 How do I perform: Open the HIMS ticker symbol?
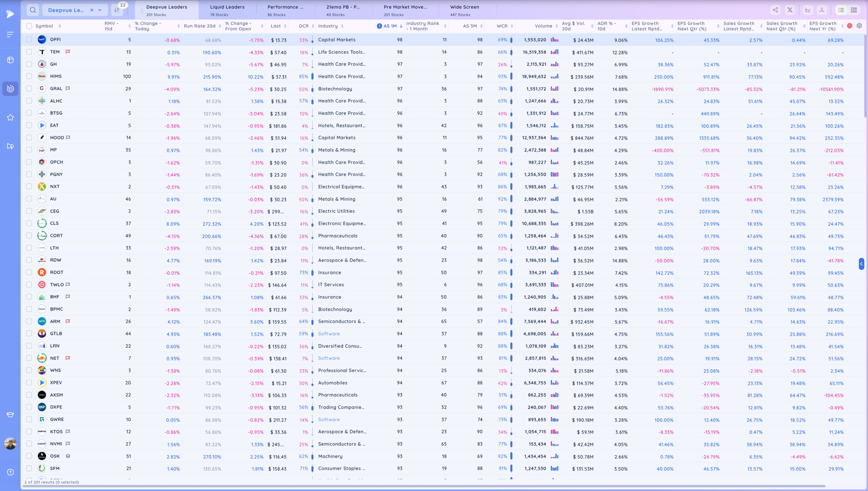(x=56, y=76)
